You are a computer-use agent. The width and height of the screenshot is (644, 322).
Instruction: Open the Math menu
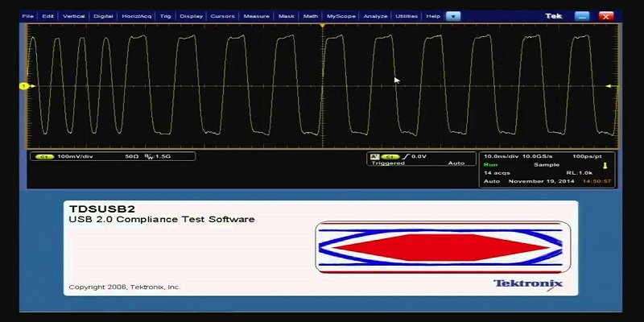(x=311, y=16)
